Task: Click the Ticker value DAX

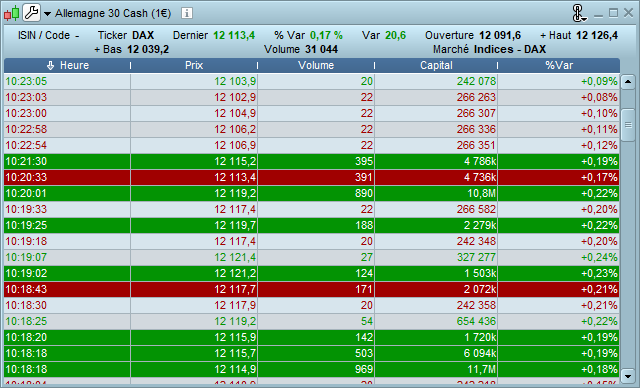Action: (143, 35)
